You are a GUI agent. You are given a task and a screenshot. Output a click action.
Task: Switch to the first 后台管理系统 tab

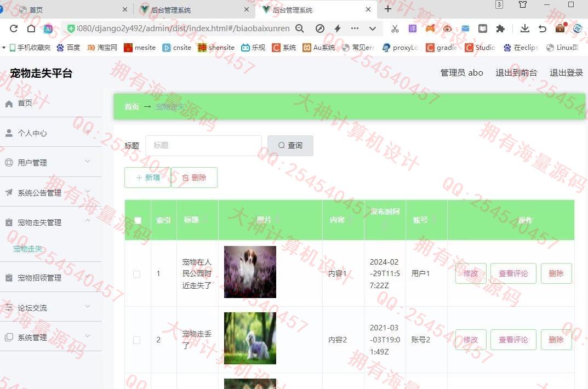click(x=194, y=10)
